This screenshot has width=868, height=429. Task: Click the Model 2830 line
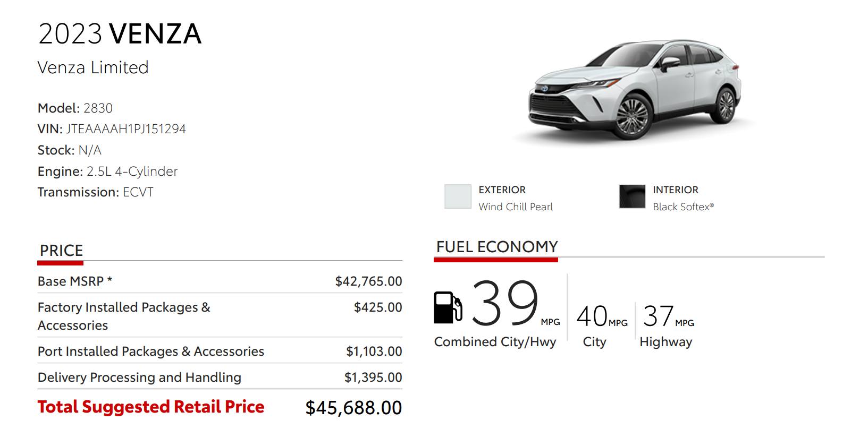click(75, 108)
